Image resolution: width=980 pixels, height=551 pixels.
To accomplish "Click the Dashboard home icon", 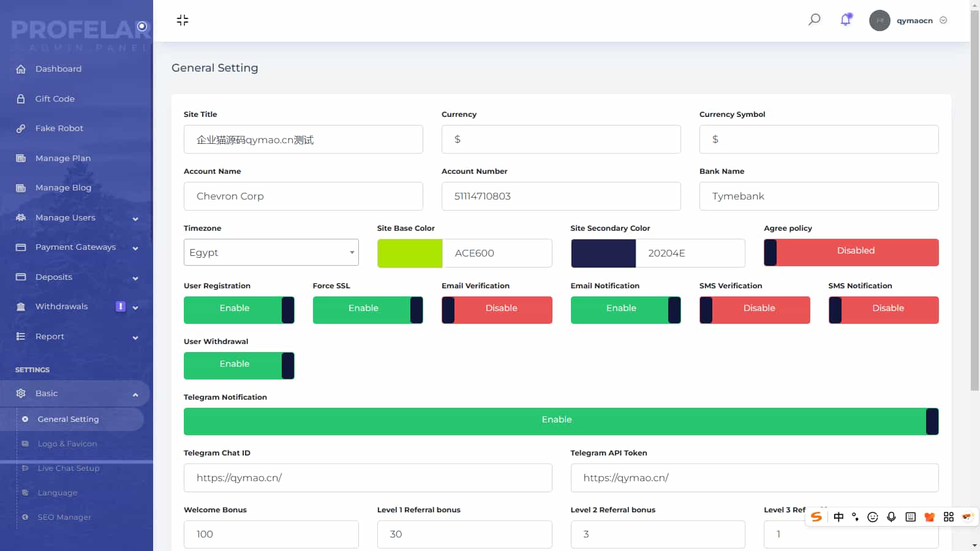I will (x=21, y=69).
